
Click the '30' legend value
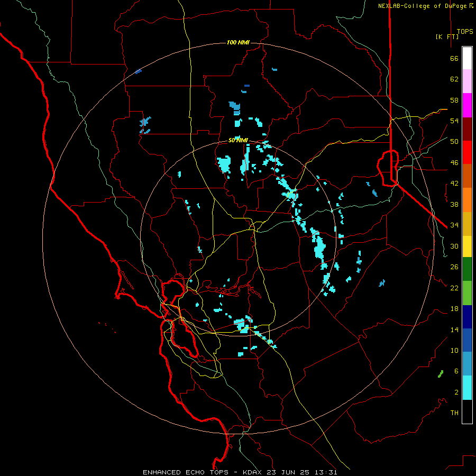pyautogui.click(x=454, y=246)
